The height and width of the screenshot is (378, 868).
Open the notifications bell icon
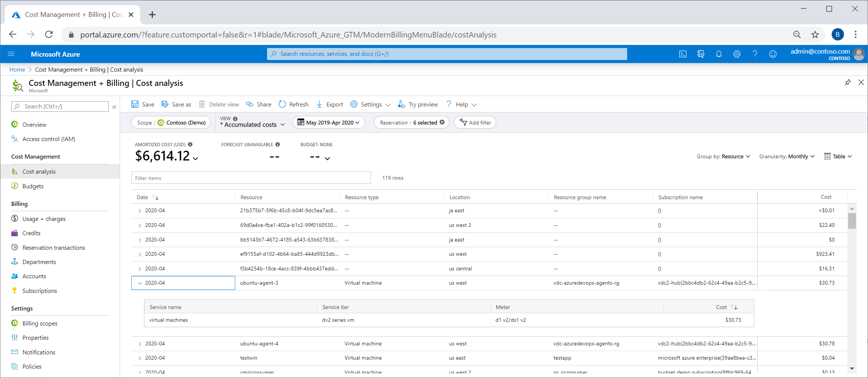(719, 54)
